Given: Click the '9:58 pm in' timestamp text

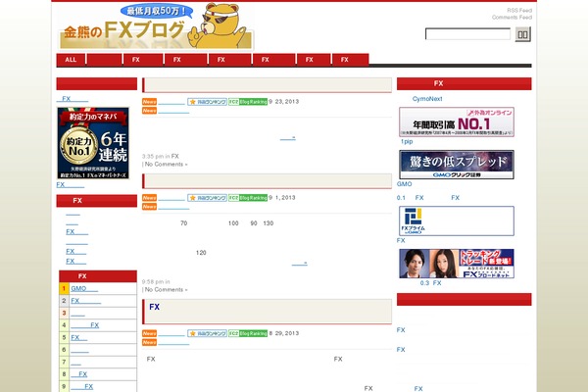Looking at the screenshot, I should coord(156,281).
